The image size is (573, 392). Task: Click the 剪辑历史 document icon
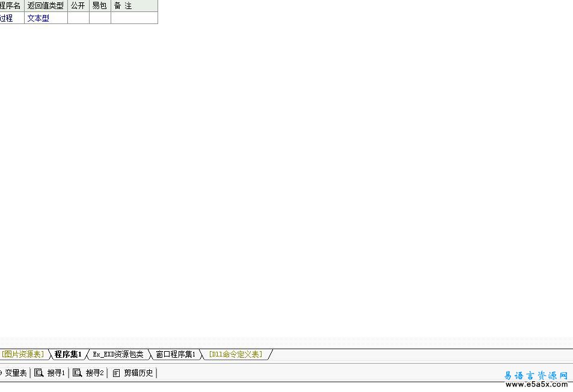pos(116,373)
